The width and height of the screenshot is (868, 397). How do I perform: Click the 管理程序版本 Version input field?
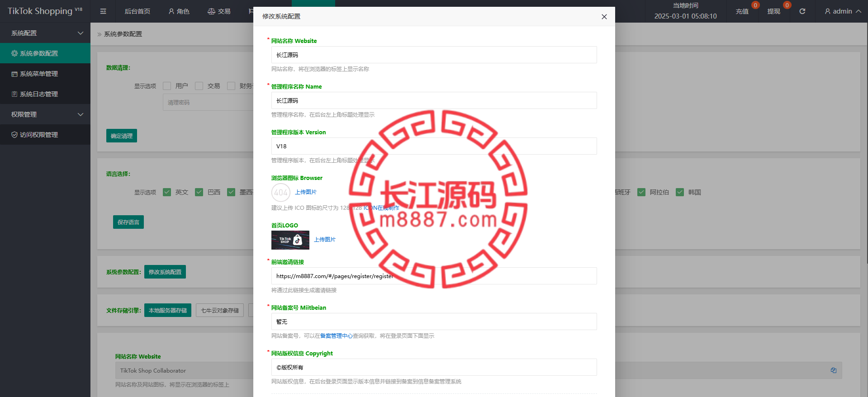(434, 146)
